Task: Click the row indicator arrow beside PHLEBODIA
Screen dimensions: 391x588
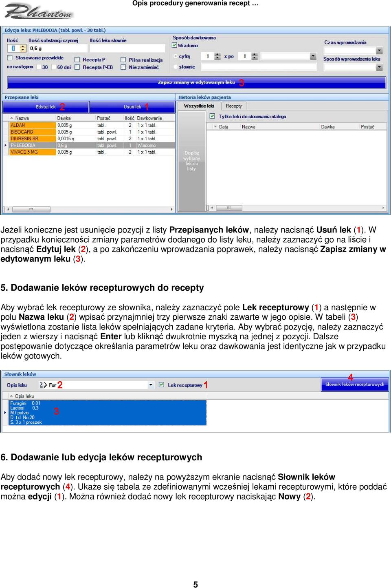Action: [x=5, y=145]
